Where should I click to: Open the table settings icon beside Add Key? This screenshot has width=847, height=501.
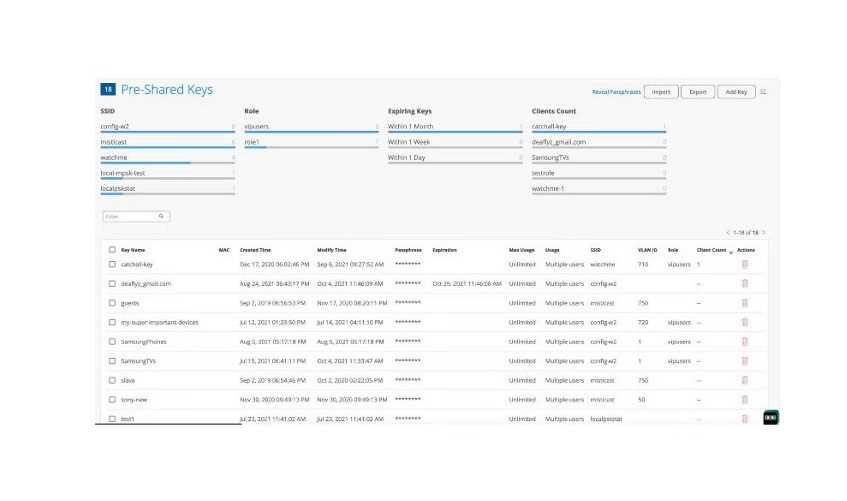point(763,91)
